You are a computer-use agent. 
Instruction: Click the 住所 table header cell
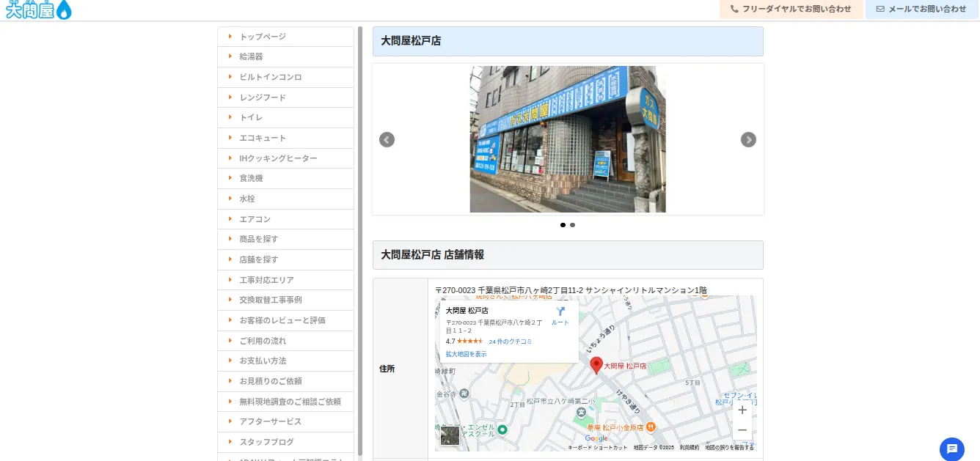(401, 369)
